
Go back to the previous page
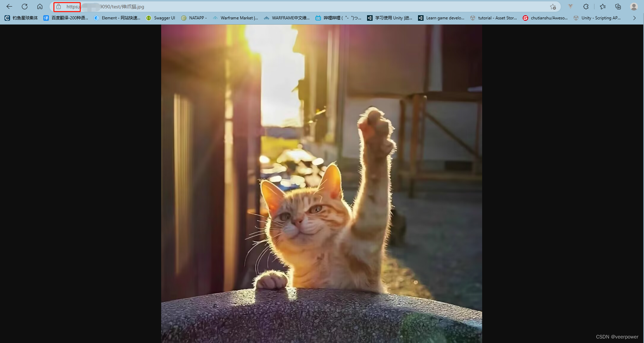pos(9,7)
